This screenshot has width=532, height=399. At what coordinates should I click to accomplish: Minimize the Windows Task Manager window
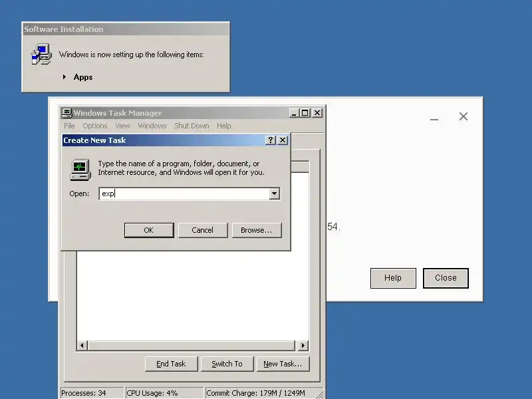tap(294, 112)
